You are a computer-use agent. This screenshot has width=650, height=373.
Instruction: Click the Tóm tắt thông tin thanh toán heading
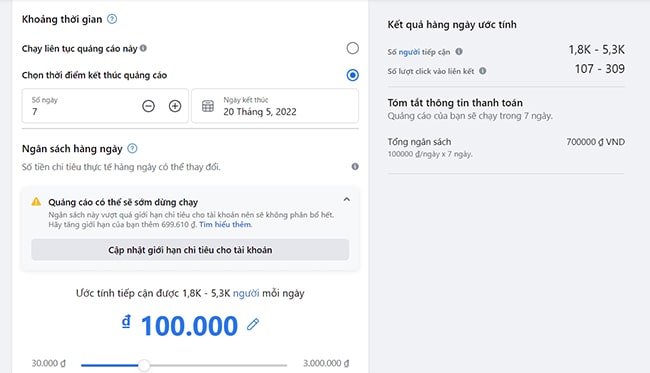(455, 103)
